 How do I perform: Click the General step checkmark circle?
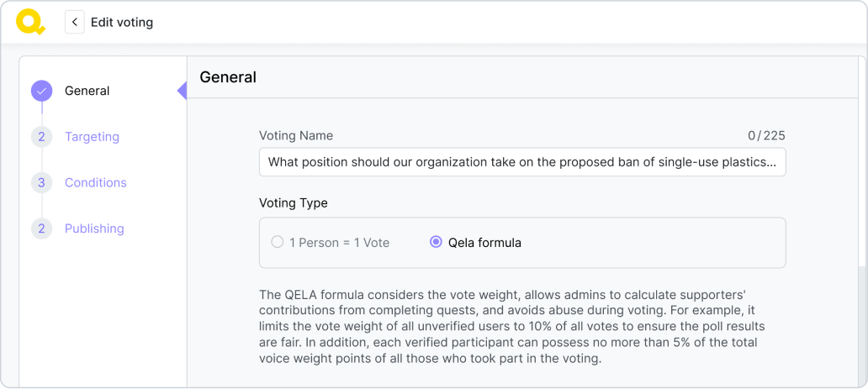click(41, 91)
